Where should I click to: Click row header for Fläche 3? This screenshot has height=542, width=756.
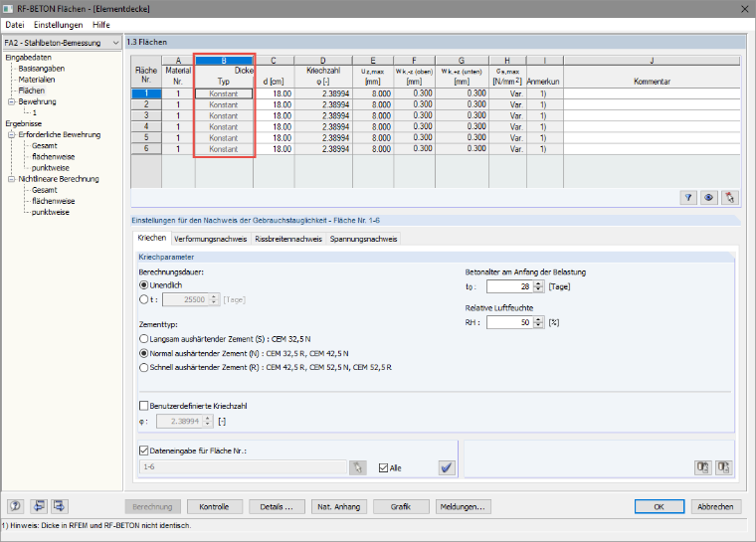(x=146, y=115)
